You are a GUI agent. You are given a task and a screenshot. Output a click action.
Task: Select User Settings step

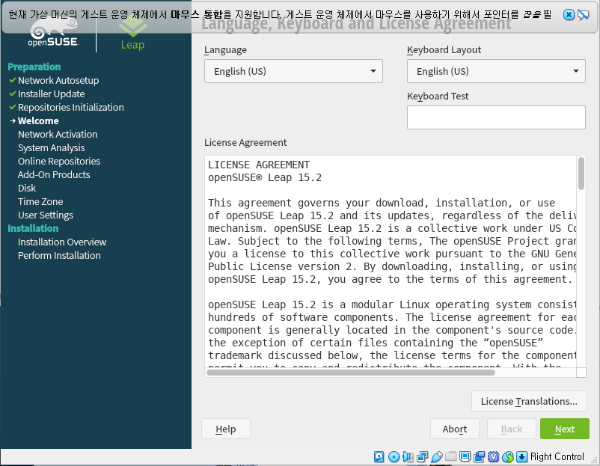click(x=46, y=215)
